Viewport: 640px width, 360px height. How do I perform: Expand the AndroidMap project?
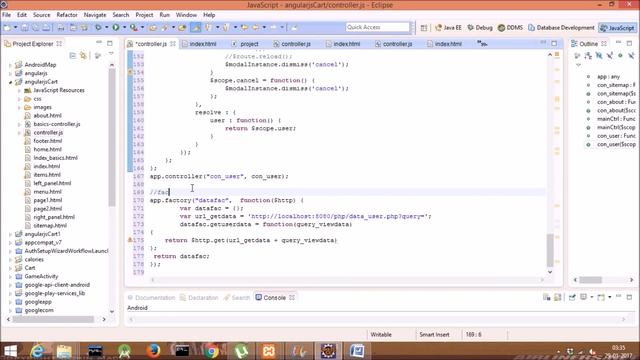(10, 65)
